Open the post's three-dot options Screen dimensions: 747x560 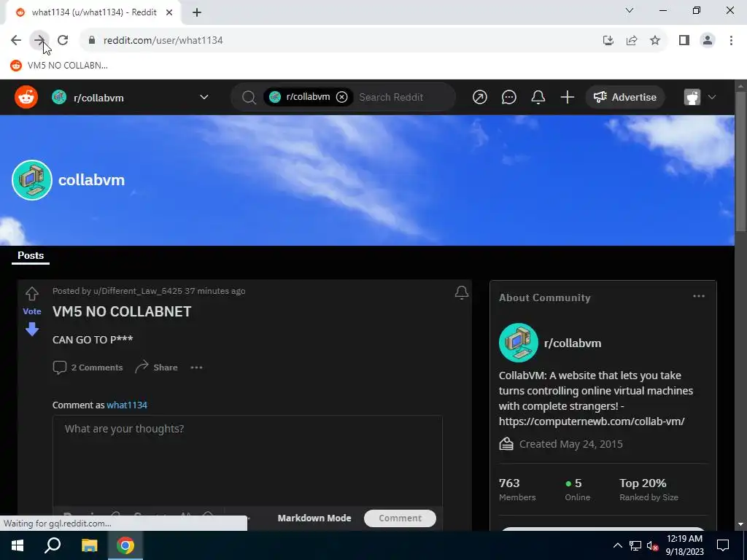[x=196, y=367]
